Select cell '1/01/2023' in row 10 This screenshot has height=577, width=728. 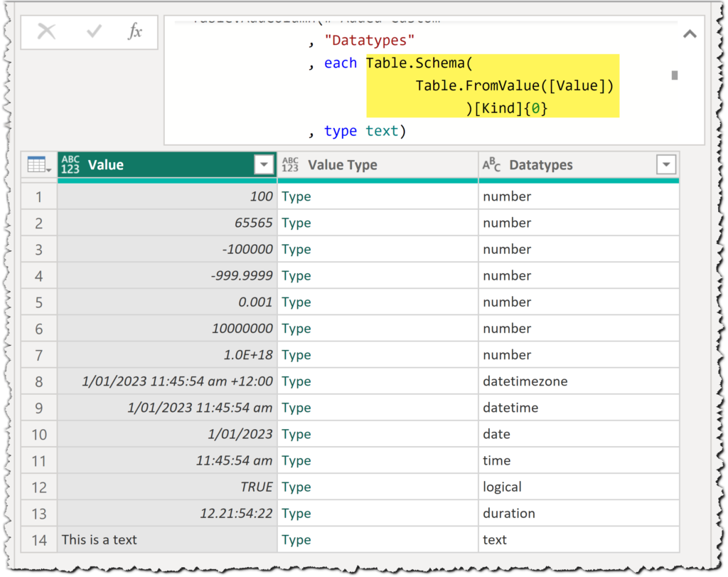(x=167, y=435)
